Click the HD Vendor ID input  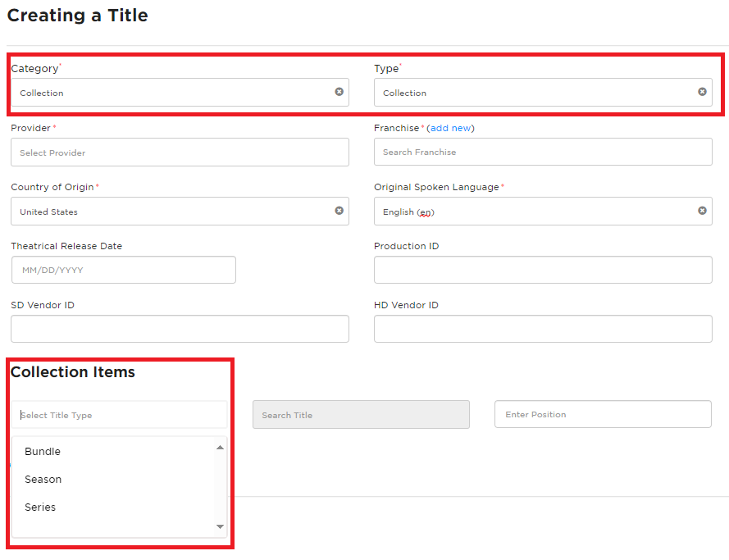tap(543, 329)
